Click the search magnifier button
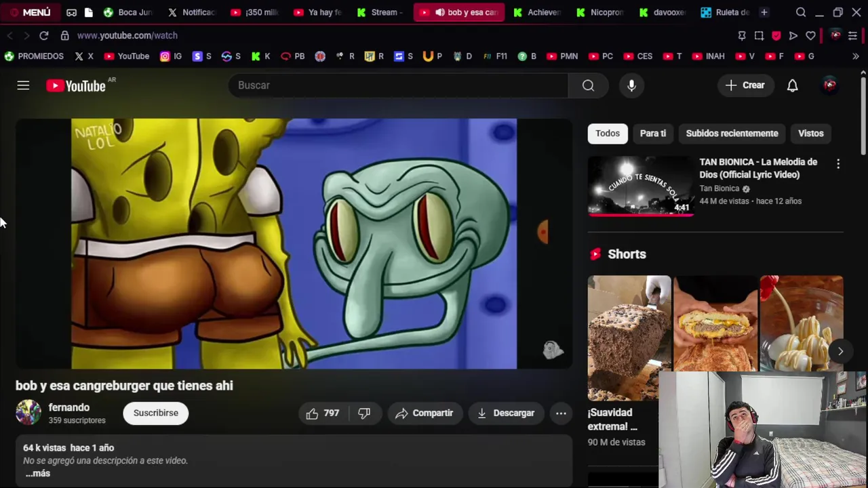 (588, 85)
